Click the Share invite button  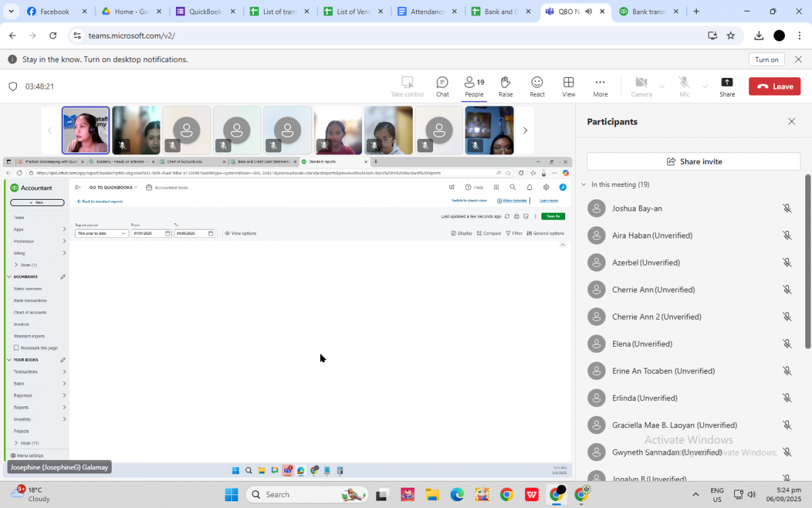click(x=694, y=161)
